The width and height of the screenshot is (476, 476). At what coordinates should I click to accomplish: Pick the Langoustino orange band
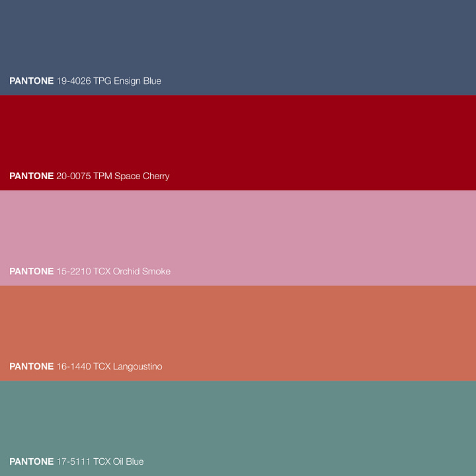(x=238, y=333)
